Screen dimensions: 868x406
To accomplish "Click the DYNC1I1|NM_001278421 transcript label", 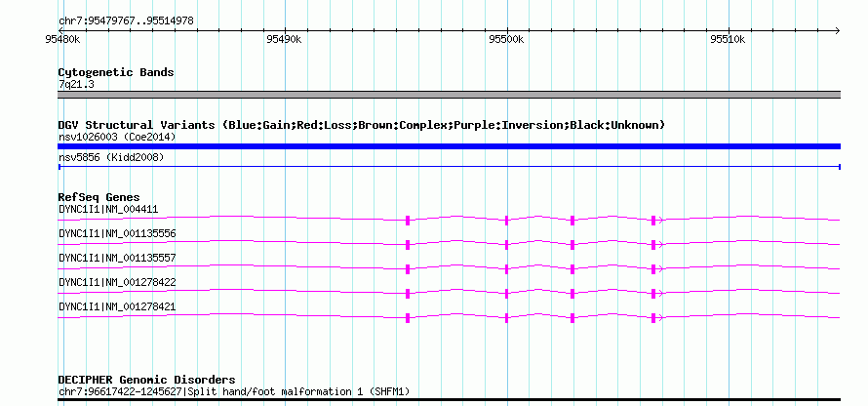I will 117,306.
